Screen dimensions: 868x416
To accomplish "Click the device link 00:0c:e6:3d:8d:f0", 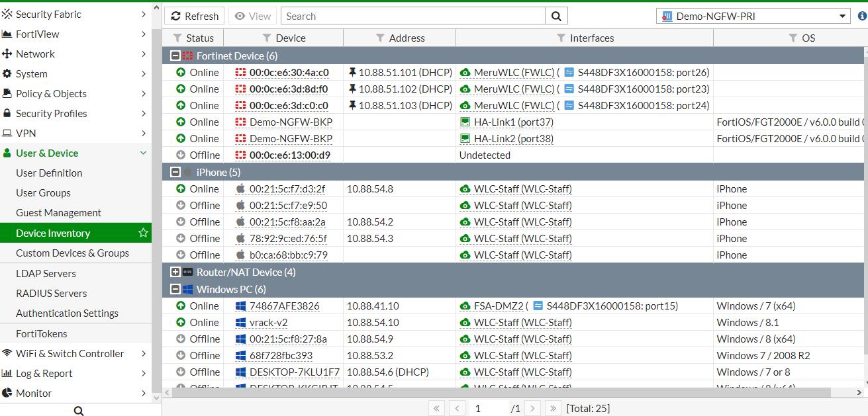I will click(289, 89).
